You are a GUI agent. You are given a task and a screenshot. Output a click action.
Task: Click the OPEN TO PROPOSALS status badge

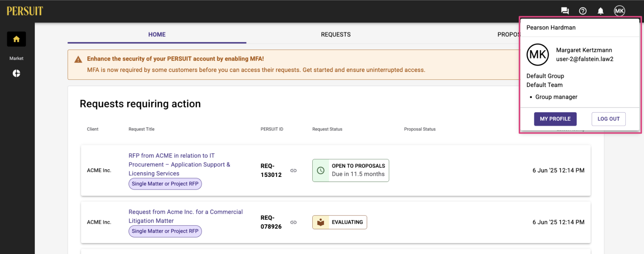click(x=351, y=170)
